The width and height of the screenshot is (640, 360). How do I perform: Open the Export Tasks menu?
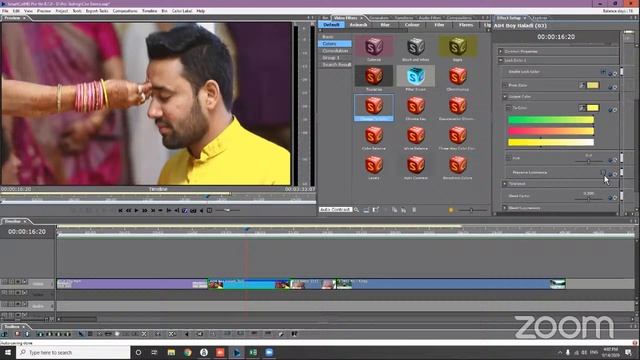click(97, 11)
